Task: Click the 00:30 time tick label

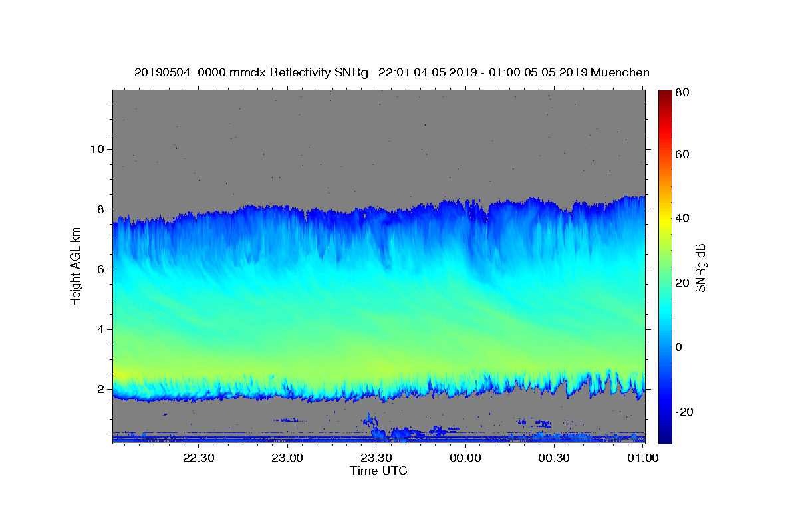Action: [x=554, y=458]
